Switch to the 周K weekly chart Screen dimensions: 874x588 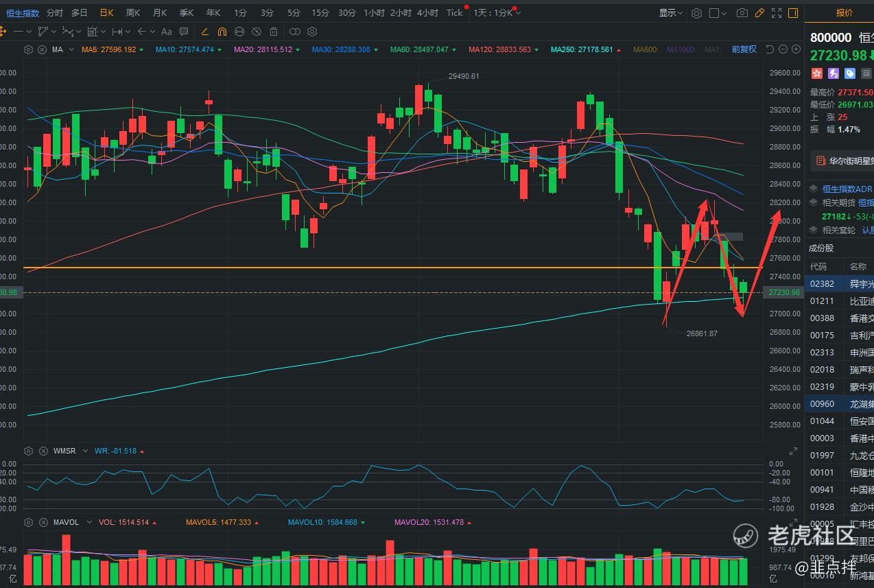133,12
